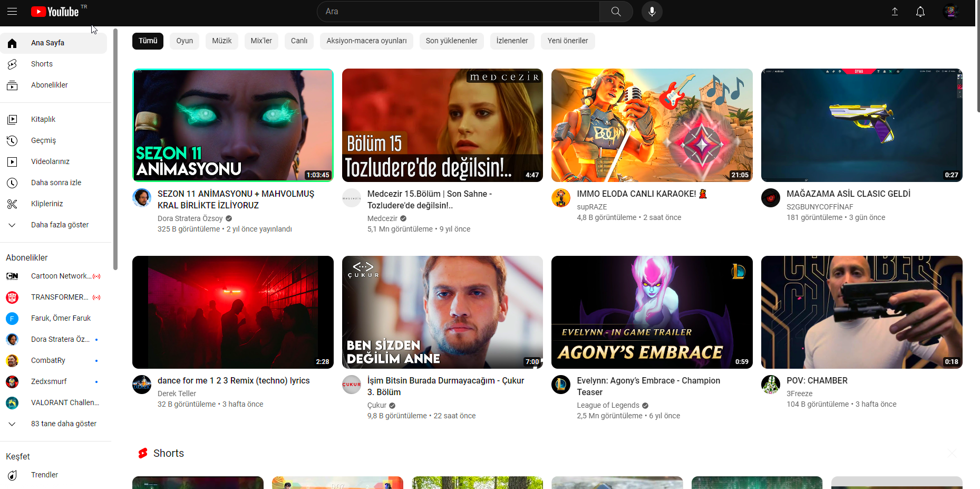Viewport: 980px width, 489px height.
Task: Open Klipleriniz page
Action: click(x=54, y=204)
